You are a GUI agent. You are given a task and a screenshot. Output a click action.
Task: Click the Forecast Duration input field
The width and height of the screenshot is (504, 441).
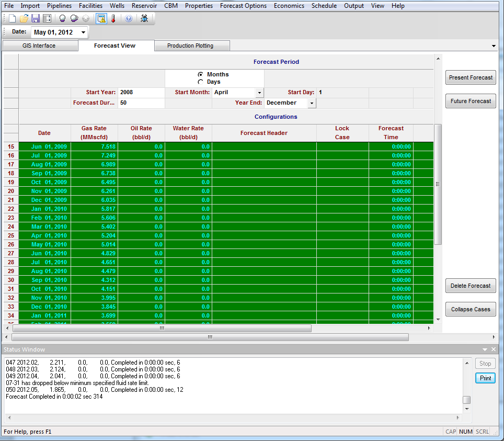(x=141, y=103)
